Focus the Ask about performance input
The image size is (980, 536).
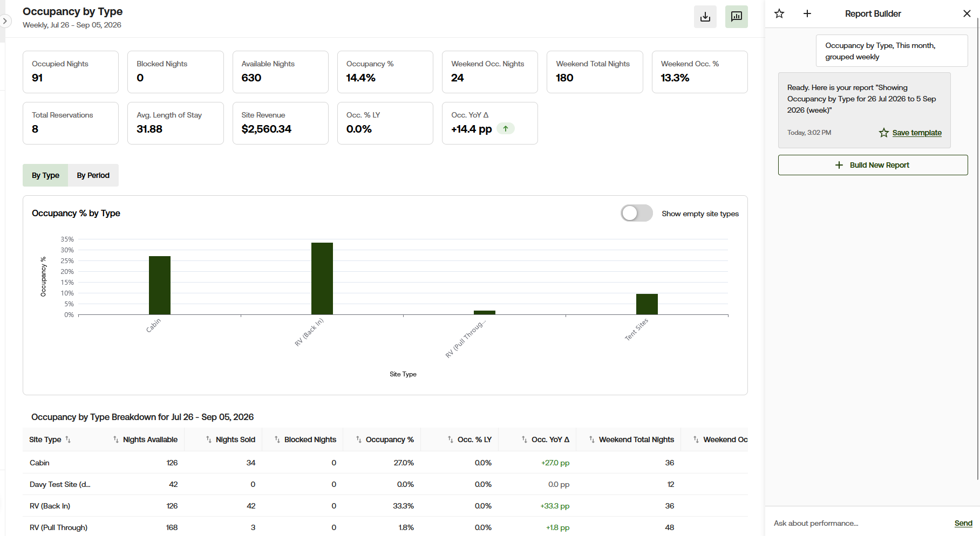click(x=858, y=523)
